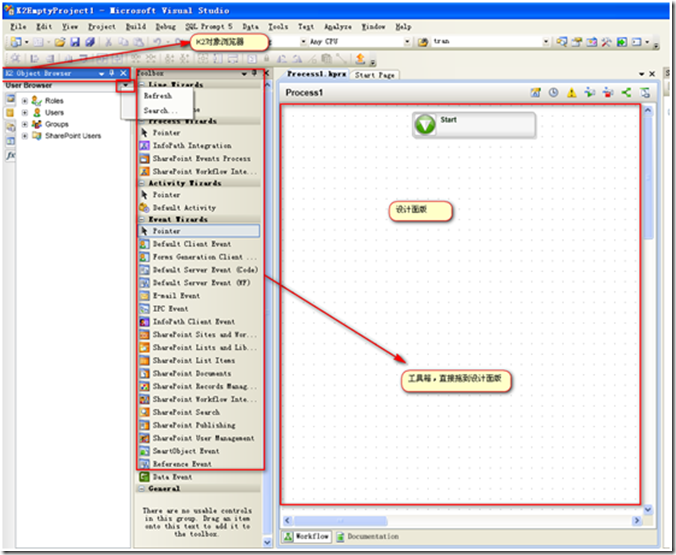The width and height of the screenshot is (676, 555).
Task: Expand the SharePoint Users tree node
Action: coord(25,136)
